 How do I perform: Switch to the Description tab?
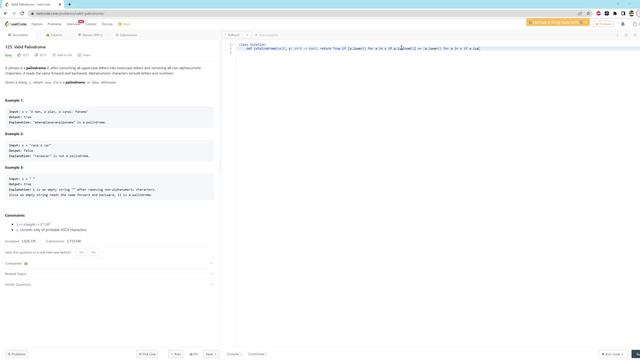point(18,35)
